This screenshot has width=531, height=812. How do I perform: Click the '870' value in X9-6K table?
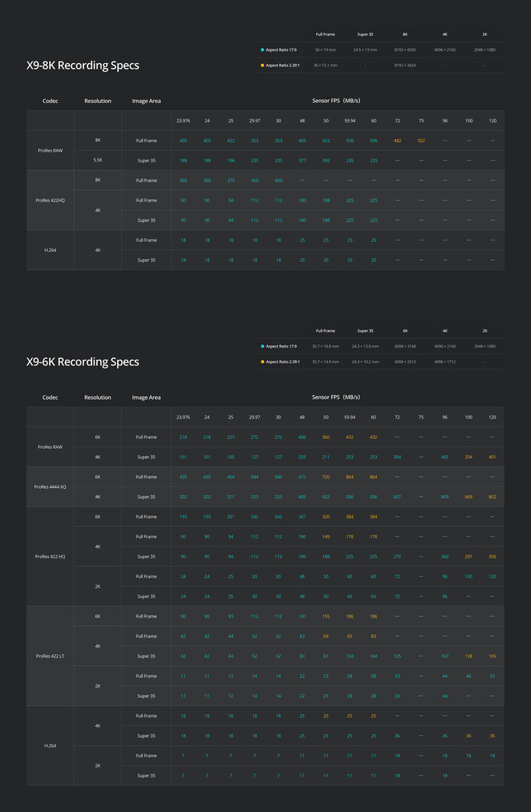pyautogui.click(x=302, y=477)
